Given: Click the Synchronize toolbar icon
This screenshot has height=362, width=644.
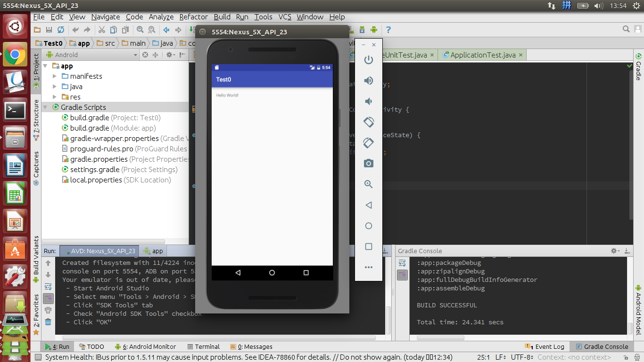Looking at the screenshot, I should click(x=61, y=30).
